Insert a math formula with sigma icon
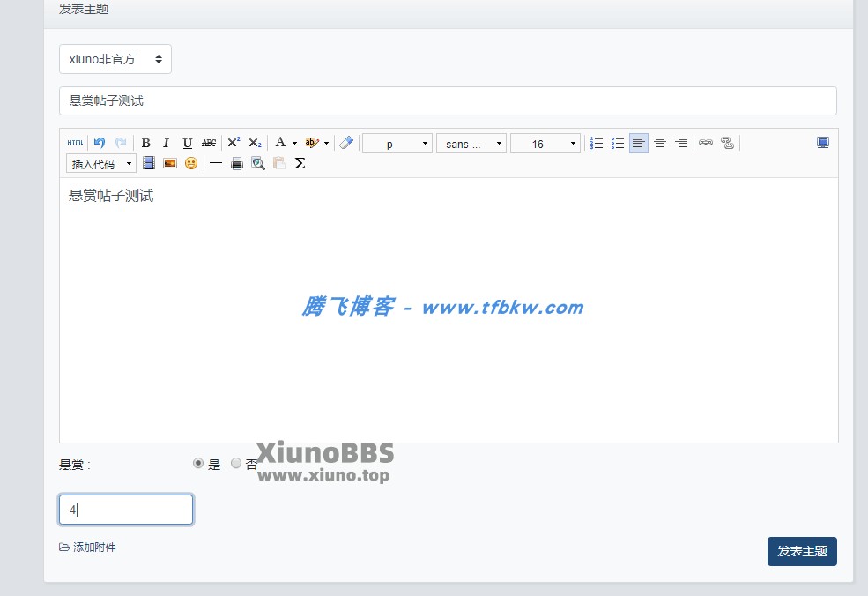 [x=300, y=163]
